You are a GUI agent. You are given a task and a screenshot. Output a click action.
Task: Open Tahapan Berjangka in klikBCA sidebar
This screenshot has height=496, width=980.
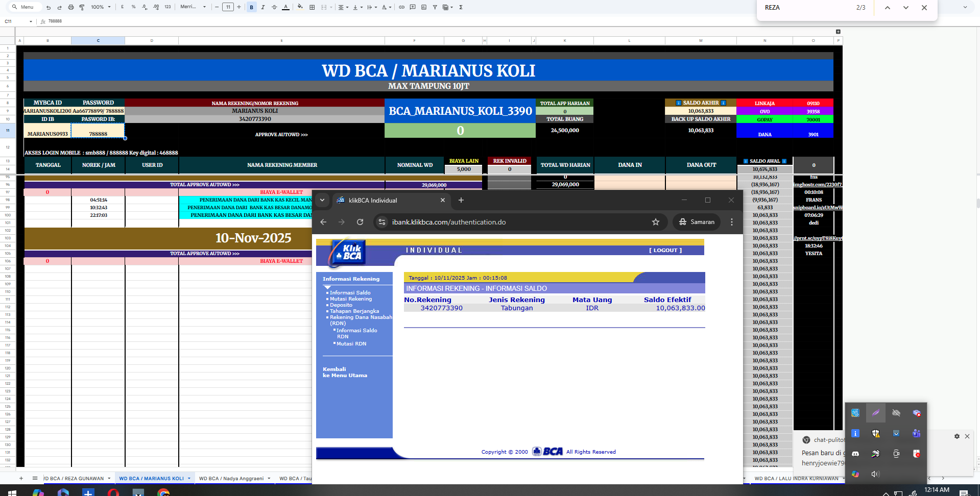pyautogui.click(x=354, y=311)
